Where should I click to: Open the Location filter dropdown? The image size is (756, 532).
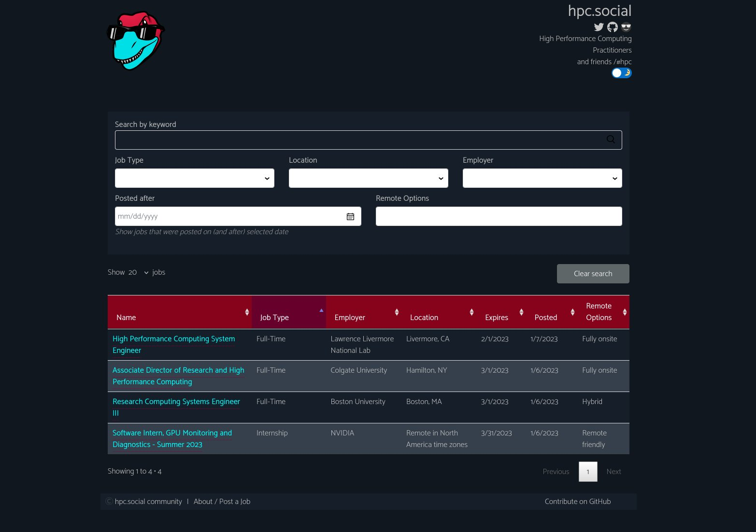368,178
